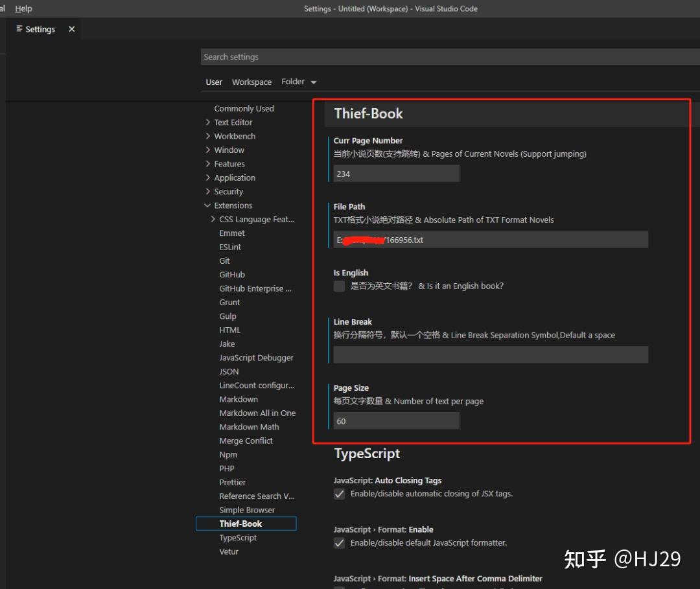Edit the File Path field
The height and width of the screenshot is (589, 700).
pyautogui.click(x=491, y=240)
